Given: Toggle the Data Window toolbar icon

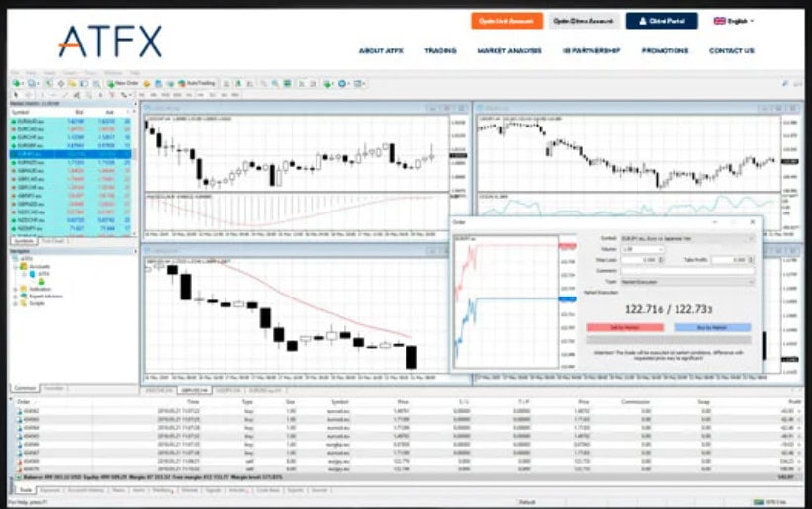Looking at the screenshot, I should click(61, 83).
